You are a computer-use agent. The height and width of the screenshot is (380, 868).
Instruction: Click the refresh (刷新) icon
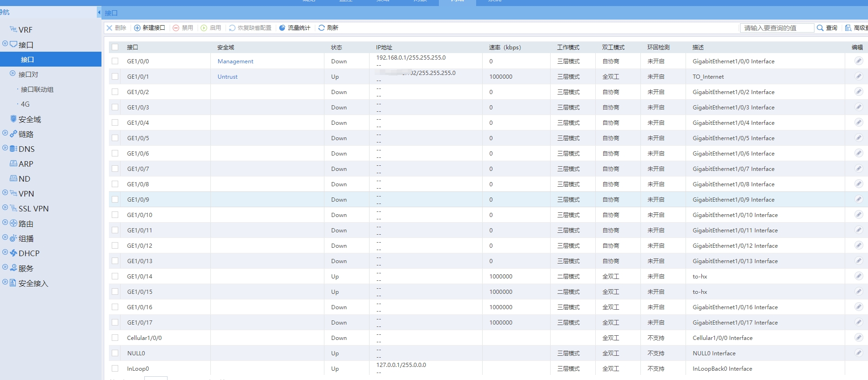(x=322, y=28)
